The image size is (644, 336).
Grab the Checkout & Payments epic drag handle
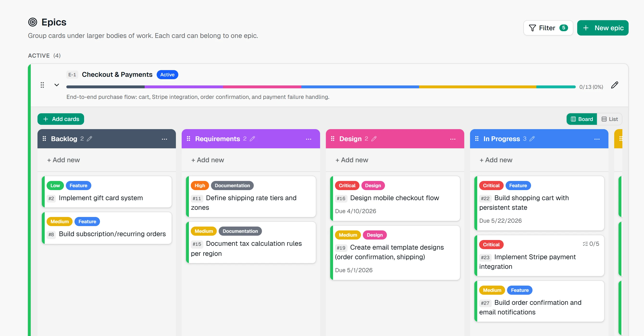[42, 85]
